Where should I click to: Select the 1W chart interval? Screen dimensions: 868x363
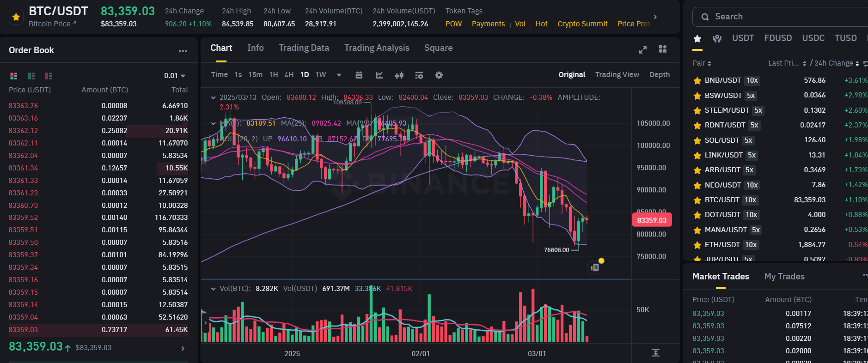(x=321, y=75)
